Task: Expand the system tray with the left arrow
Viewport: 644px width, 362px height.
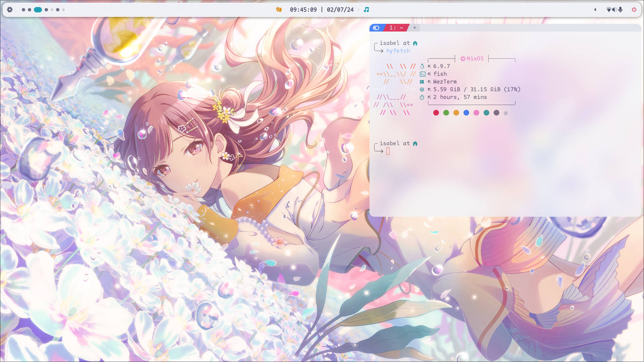Action: click(x=595, y=10)
